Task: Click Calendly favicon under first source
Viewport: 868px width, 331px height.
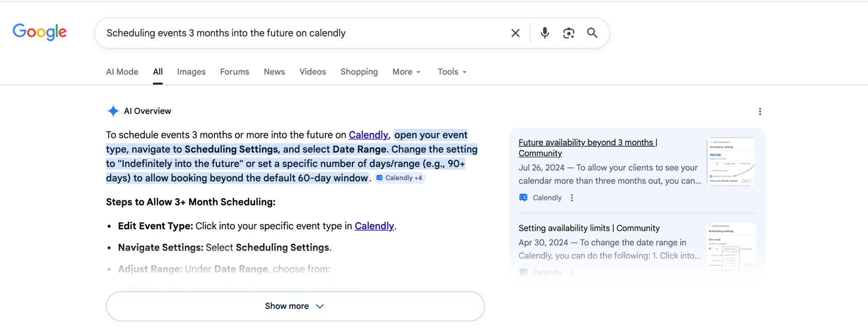Action: coord(523,198)
